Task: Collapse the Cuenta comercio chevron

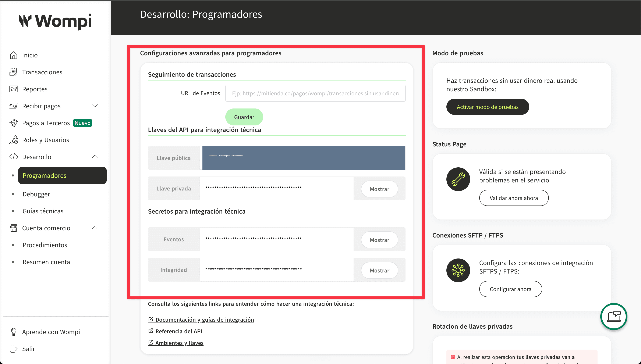Action: tap(95, 228)
